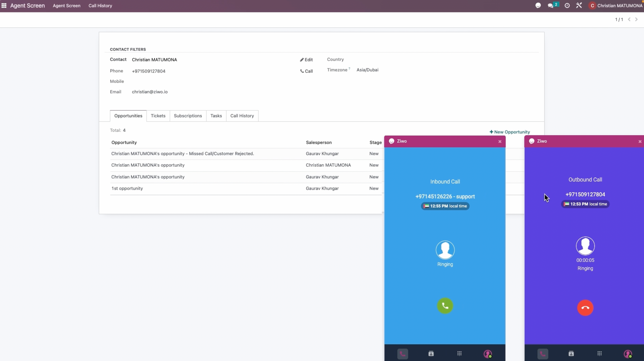Open the apps grid menu icon
This screenshot has height=361, width=644.
[x=4, y=6]
